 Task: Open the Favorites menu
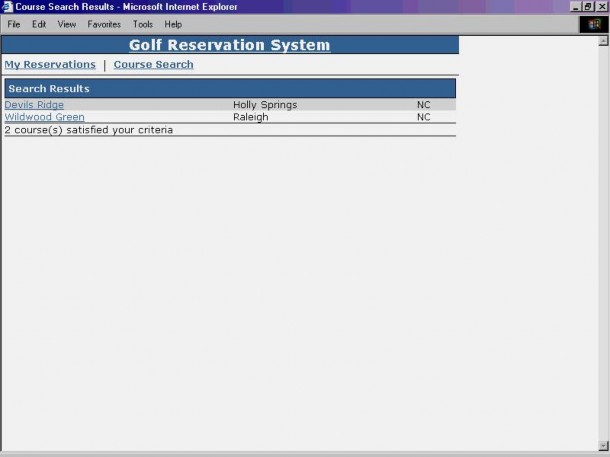(104, 25)
